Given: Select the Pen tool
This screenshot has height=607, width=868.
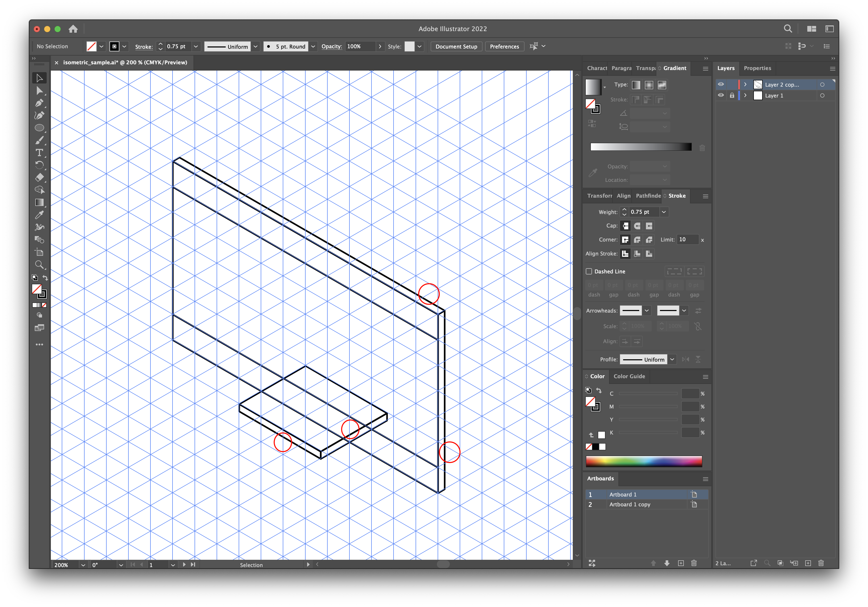Looking at the screenshot, I should pyautogui.click(x=39, y=103).
